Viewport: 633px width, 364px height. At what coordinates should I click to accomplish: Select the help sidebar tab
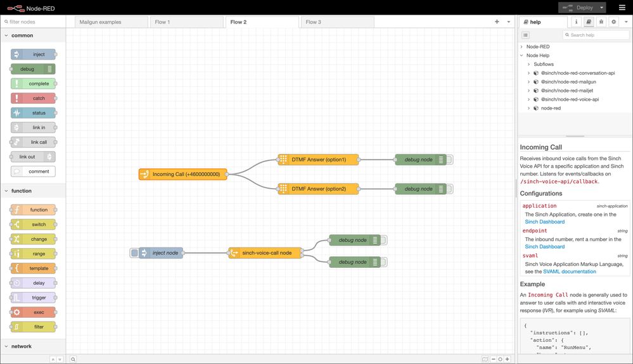(543, 22)
